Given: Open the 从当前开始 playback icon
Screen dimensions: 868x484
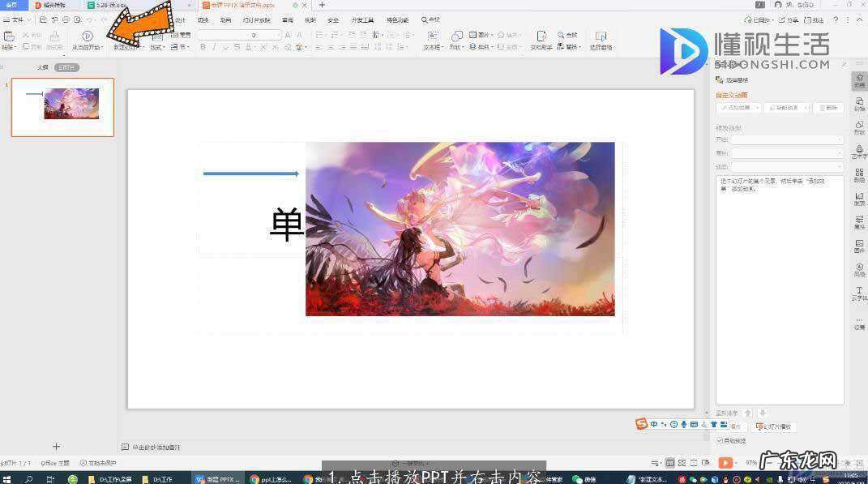Looking at the screenshot, I should click(87, 36).
